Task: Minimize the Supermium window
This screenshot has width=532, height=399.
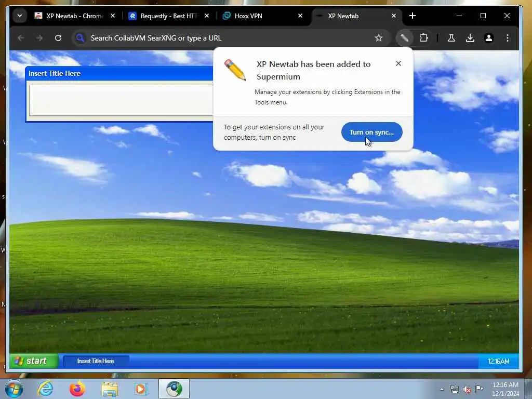Action: coord(459,16)
